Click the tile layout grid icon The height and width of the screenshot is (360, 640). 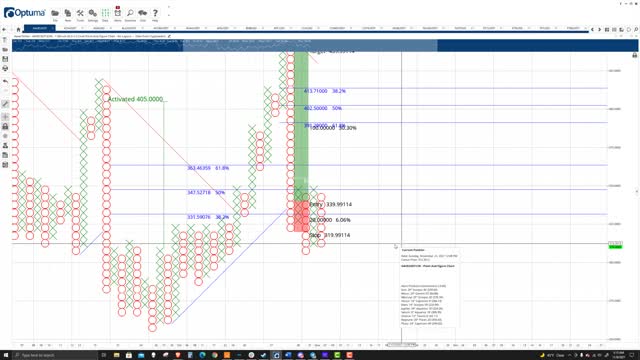click(x=607, y=30)
